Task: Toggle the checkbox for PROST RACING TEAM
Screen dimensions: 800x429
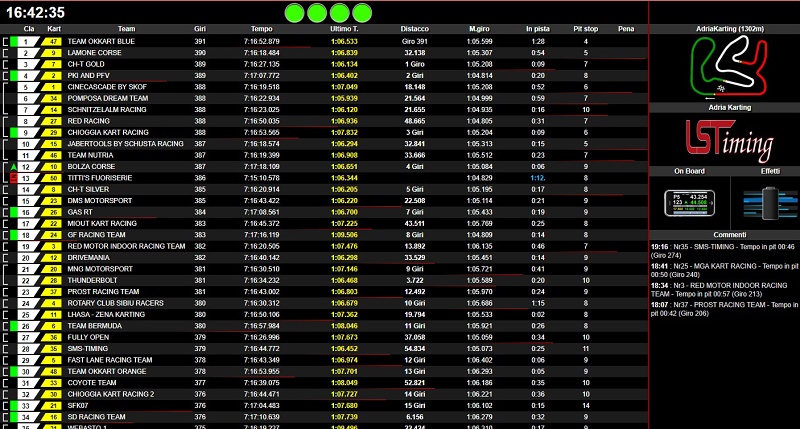Action: click(6, 292)
